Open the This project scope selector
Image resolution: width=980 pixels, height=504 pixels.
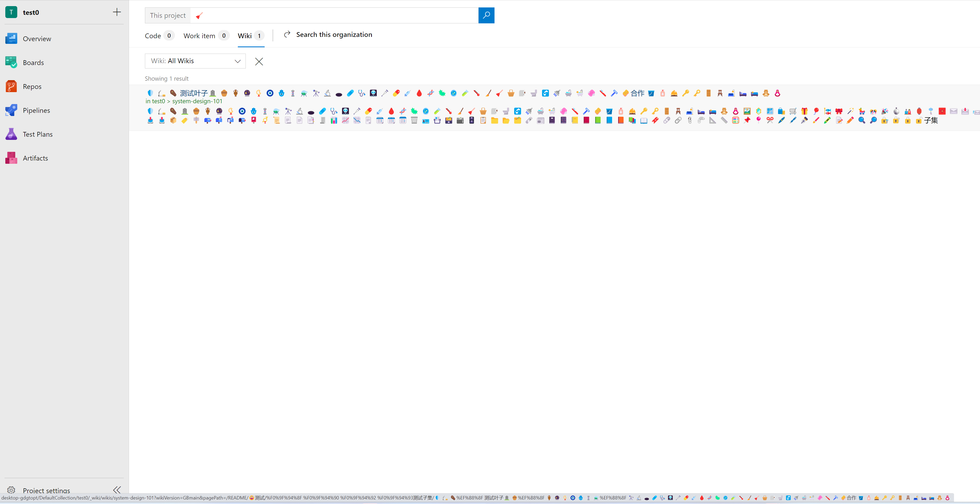pos(167,16)
